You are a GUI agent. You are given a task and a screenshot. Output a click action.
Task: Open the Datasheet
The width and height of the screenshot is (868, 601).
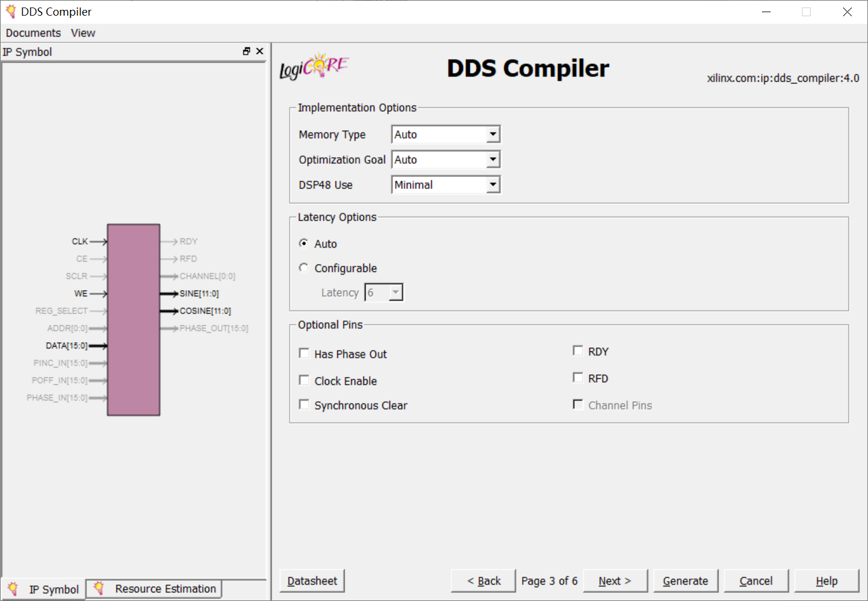312,581
